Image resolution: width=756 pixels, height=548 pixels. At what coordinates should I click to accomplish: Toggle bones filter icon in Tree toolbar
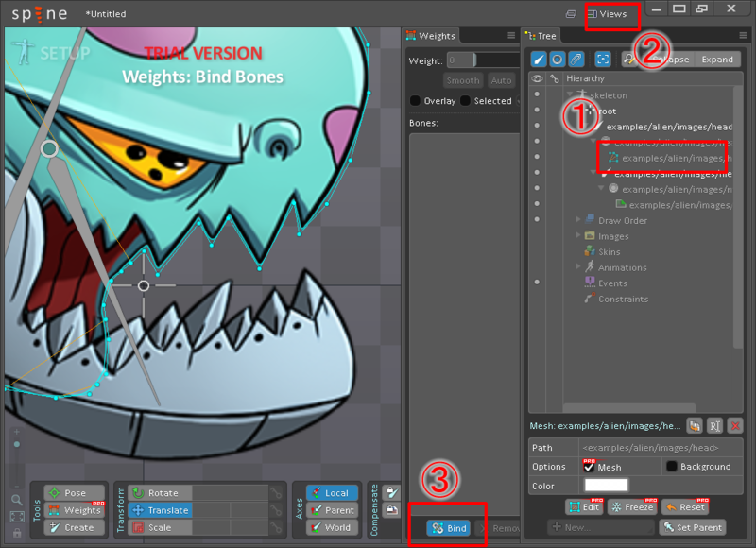coord(539,60)
